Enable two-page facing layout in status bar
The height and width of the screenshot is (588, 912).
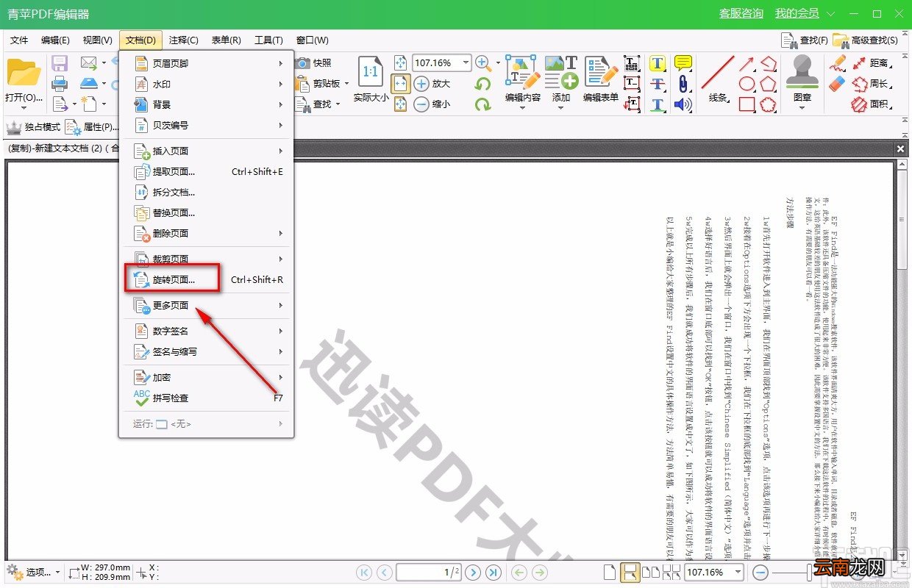point(651,572)
